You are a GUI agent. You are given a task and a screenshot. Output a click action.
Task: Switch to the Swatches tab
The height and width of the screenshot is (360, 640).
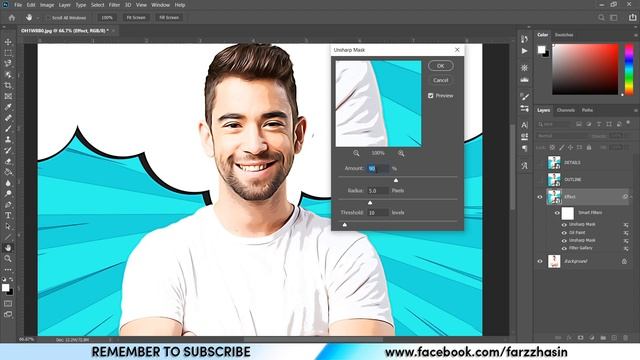[564, 35]
